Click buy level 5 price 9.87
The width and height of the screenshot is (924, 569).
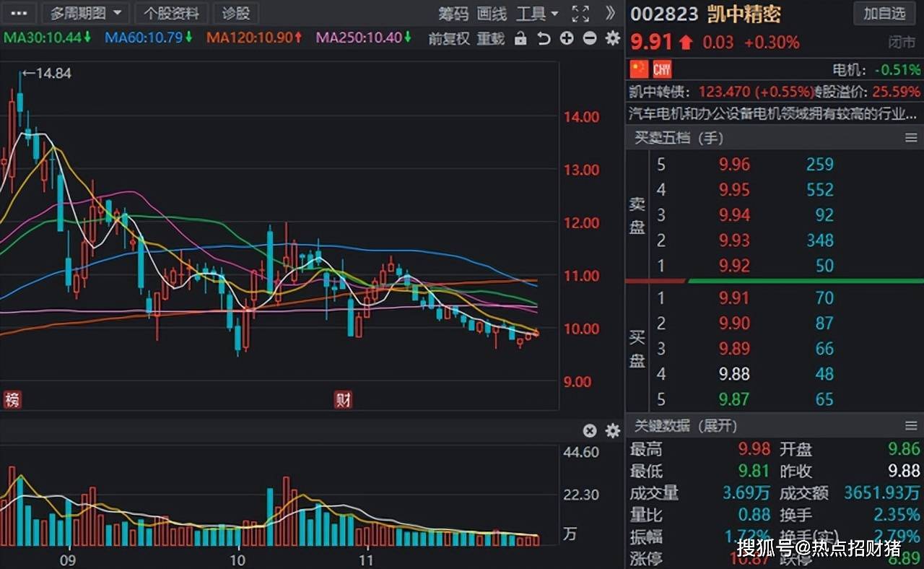(x=734, y=399)
